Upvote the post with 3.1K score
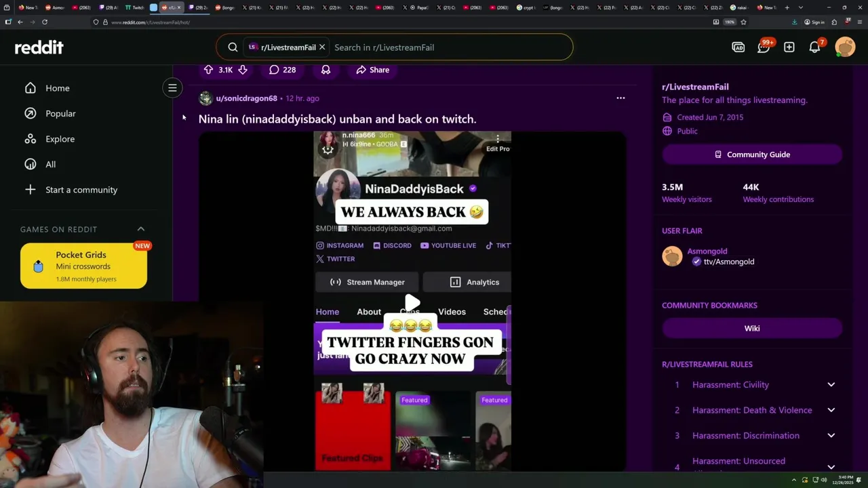Viewport: 868px width, 488px height. click(208, 70)
